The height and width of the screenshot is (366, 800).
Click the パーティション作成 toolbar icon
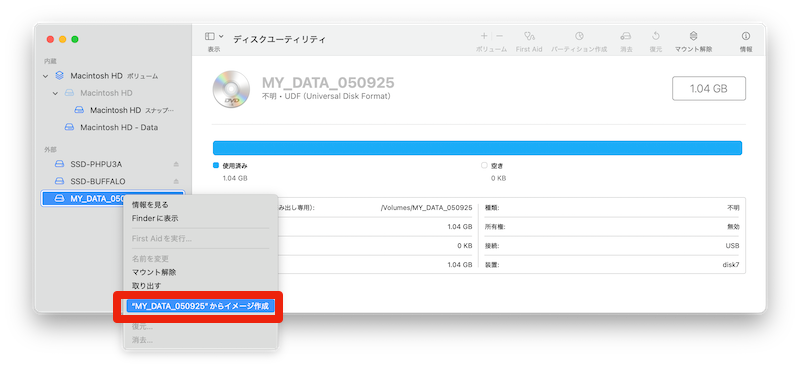pyautogui.click(x=579, y=36)
